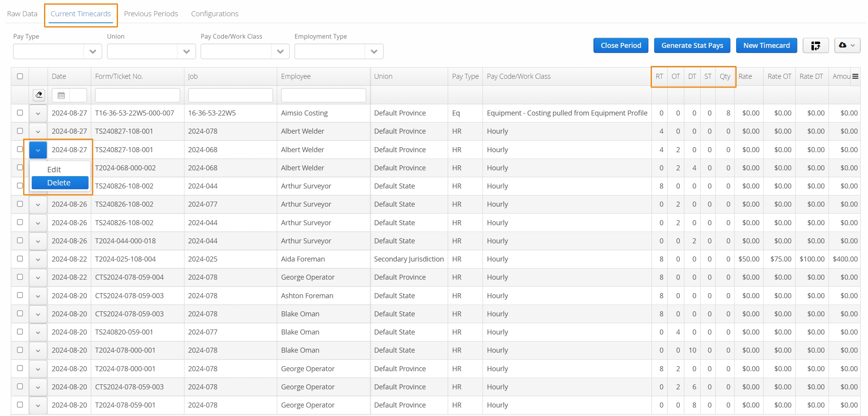Sort by the Job column header
868x416 pixels.
(x=230, y=76)
